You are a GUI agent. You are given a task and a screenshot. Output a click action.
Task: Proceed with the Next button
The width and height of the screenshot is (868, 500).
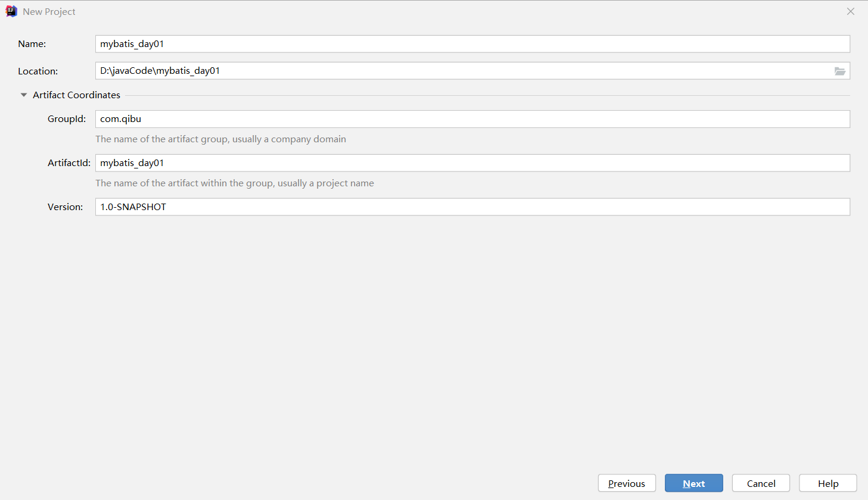[x=694, y=483]
